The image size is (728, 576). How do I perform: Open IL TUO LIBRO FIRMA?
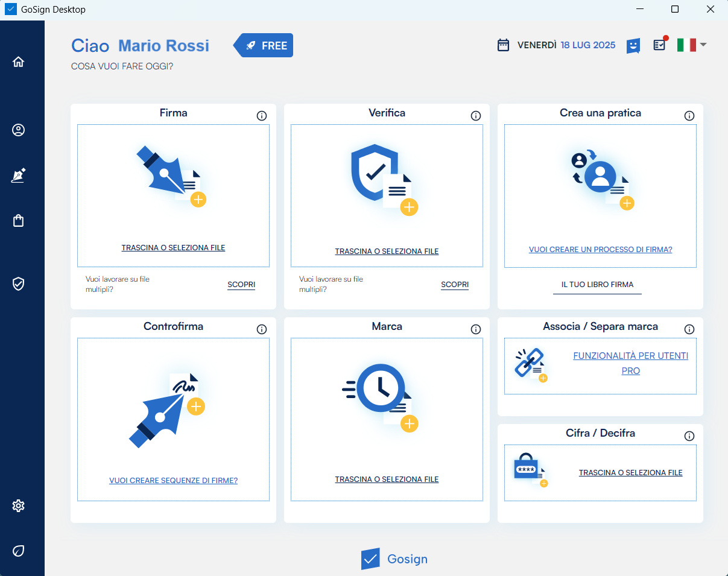pos(597,285)
